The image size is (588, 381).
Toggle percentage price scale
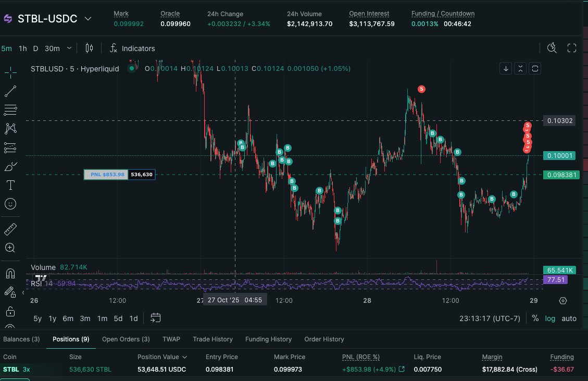(535, 318)
